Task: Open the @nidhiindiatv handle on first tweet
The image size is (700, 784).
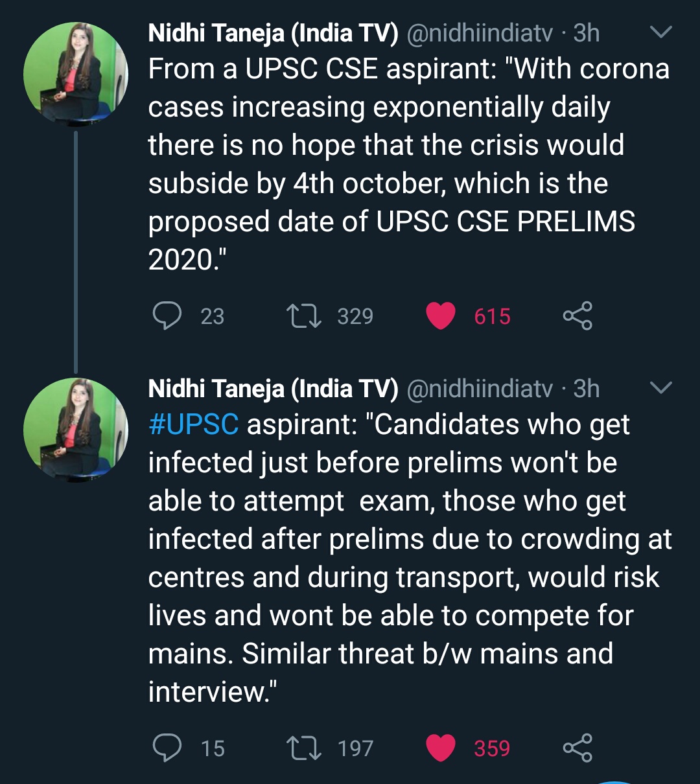Action: click(x=479, y=33)
